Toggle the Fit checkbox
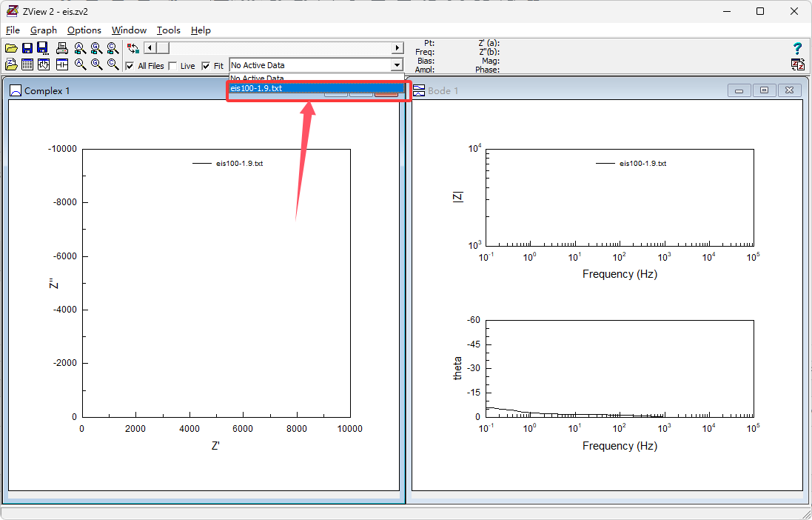Screen dimensions: 812x520 207,66
